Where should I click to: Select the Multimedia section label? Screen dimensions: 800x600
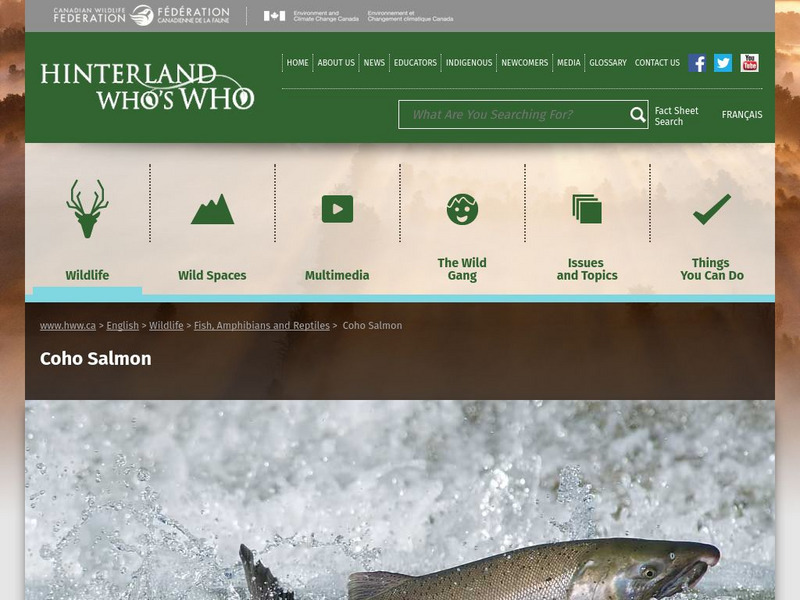tap(337, 276)
